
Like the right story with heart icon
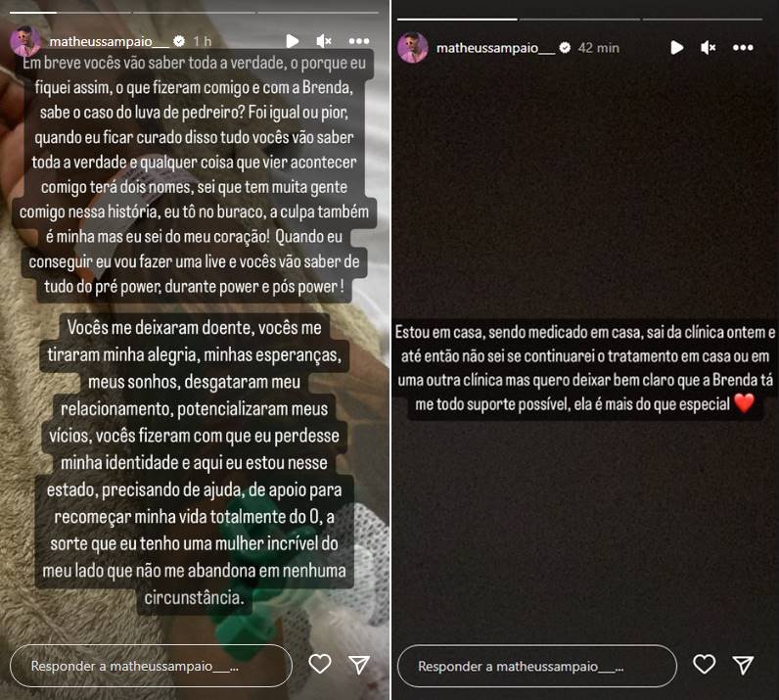pyautogui.click(x=704, y=664)
